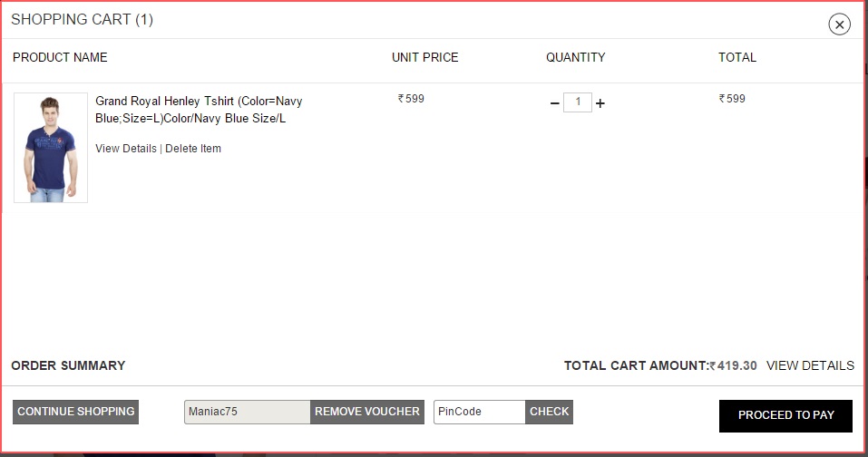Focus the PinCode input field
The width and height of the screenshot is (868, 457).
coord(479,412)
